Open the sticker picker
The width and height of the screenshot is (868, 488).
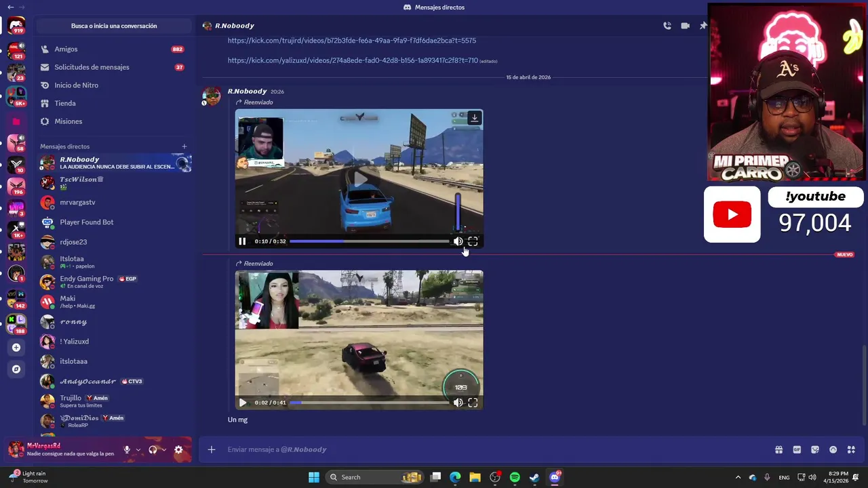click(x=815, y=449)
